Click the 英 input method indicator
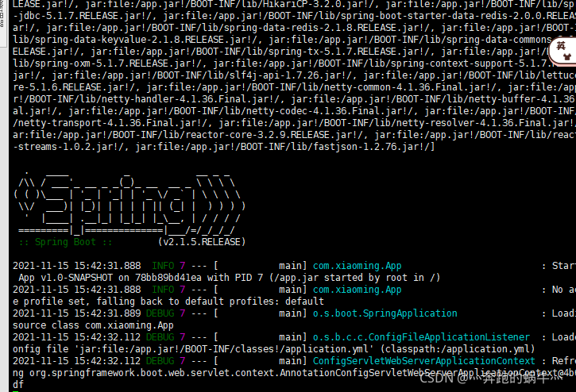Image resolution: width=576 pixels, height=392 pixels. [x=561, y=46]
